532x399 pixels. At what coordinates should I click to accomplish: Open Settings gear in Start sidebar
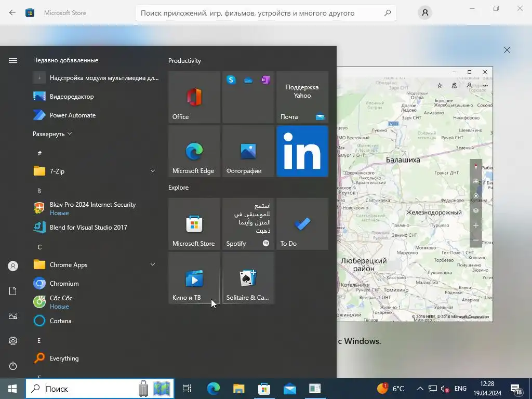[x=13, y=341]
